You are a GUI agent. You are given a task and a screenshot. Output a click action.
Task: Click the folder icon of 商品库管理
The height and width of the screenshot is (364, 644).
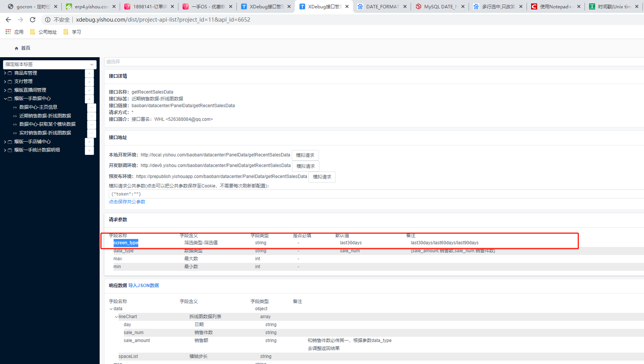coord(10,73)
